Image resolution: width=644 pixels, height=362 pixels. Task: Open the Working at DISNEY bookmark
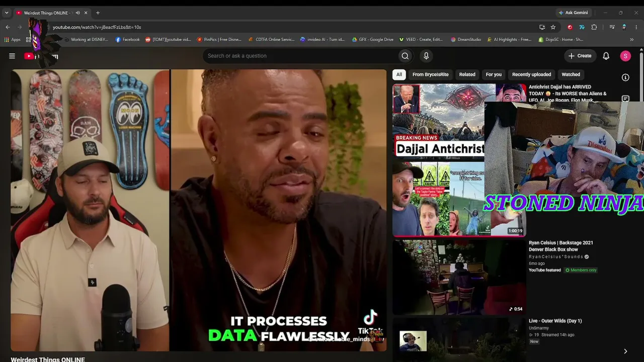click(86, 39)
